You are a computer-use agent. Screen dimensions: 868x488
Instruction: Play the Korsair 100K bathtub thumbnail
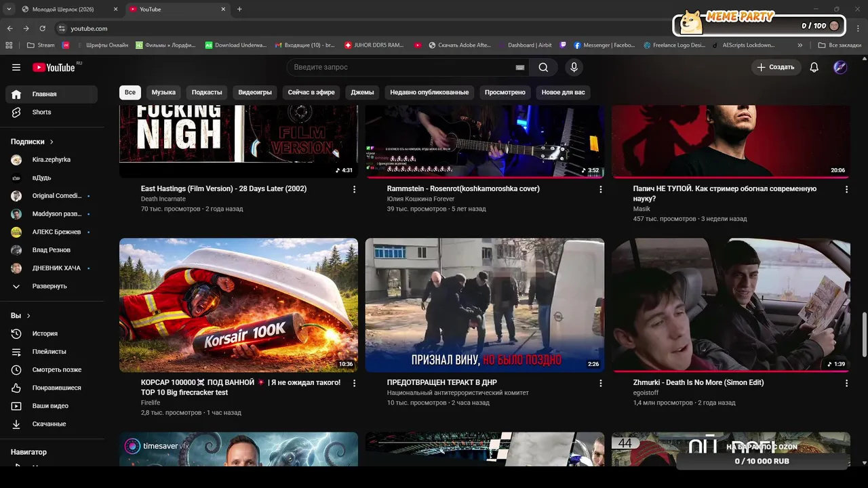[239, 305]
